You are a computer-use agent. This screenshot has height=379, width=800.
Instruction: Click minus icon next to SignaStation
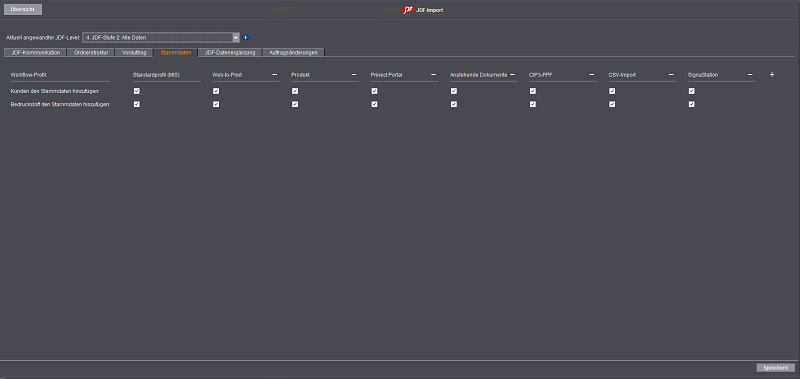[750, 74]
